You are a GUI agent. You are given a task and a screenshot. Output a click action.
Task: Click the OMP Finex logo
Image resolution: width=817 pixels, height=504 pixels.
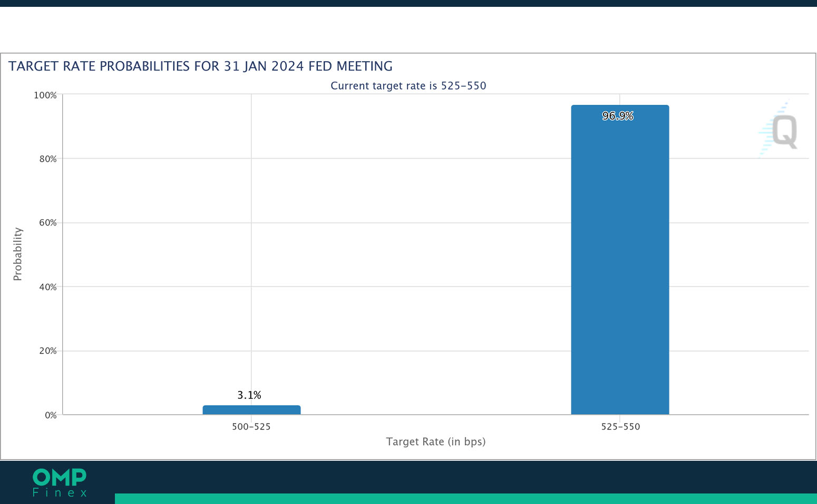point(60,483)
